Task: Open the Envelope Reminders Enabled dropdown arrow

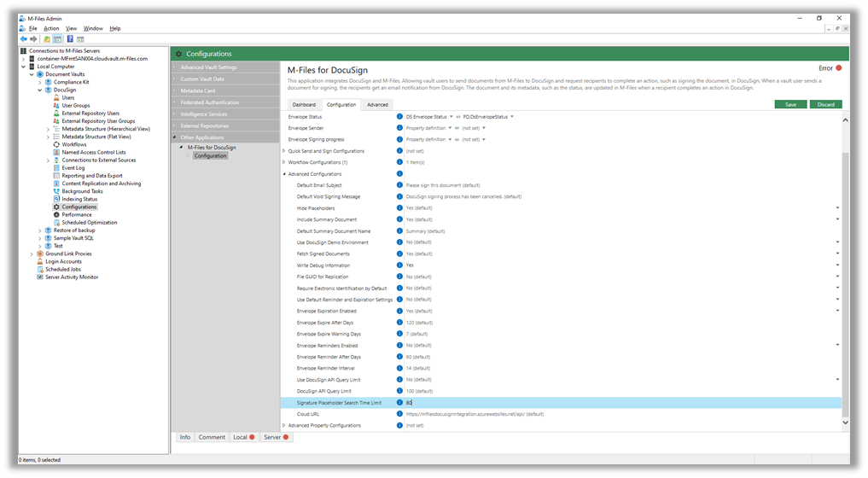Action: pyautogui.click(x=837, y=345)
